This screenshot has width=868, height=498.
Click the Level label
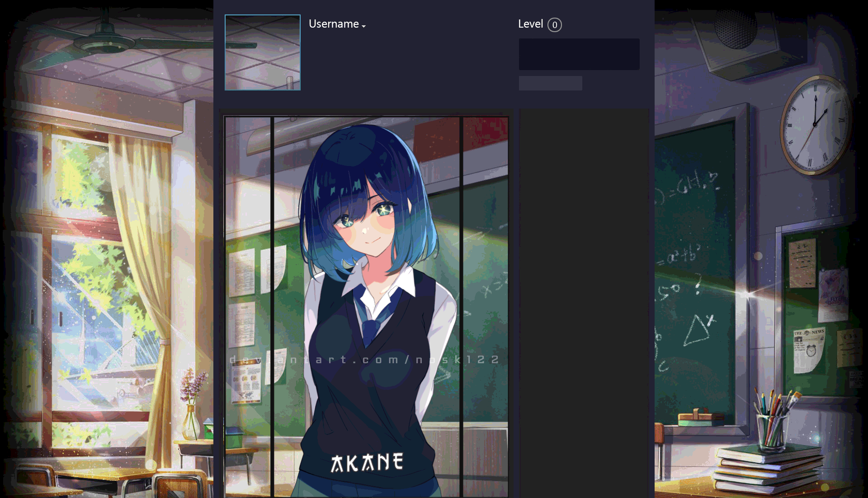[x=530, y=24]
